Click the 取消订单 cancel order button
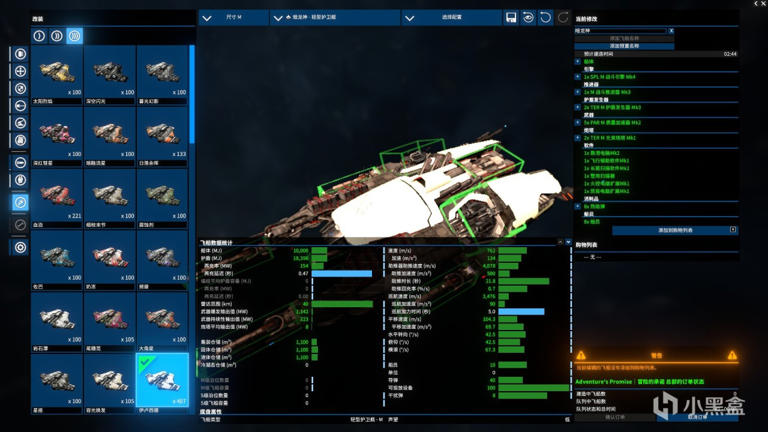 coord(698,417)
